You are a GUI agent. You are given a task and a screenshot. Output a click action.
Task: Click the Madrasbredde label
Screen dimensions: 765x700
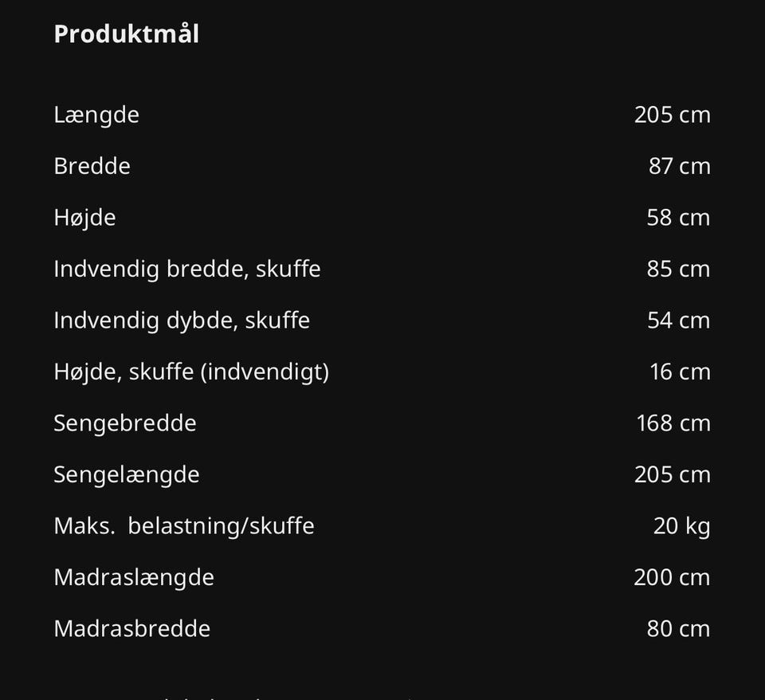(x=132, y=628)
